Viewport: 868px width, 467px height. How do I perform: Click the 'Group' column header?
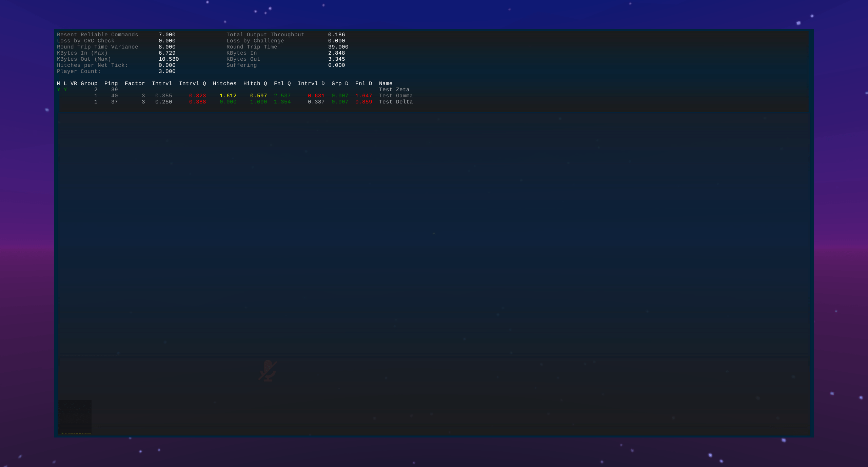pyautogui.click(x=89, y=83)
